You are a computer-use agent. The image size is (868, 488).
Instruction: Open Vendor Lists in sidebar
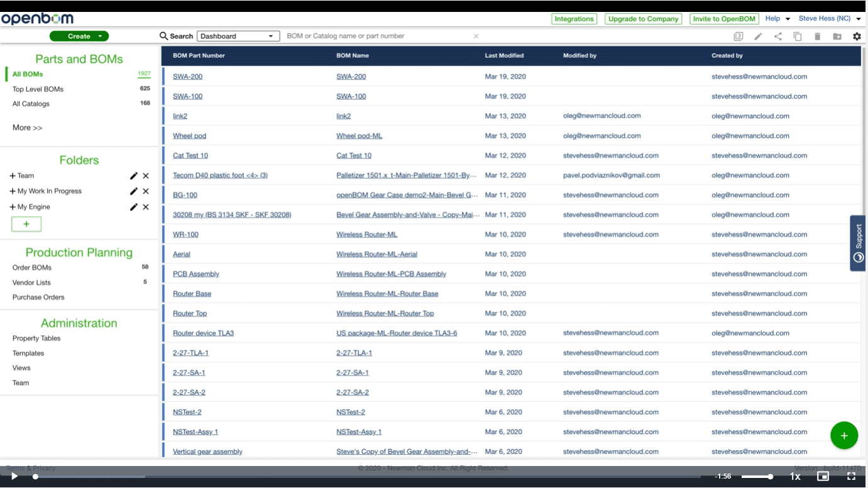[x=31, y=283]
